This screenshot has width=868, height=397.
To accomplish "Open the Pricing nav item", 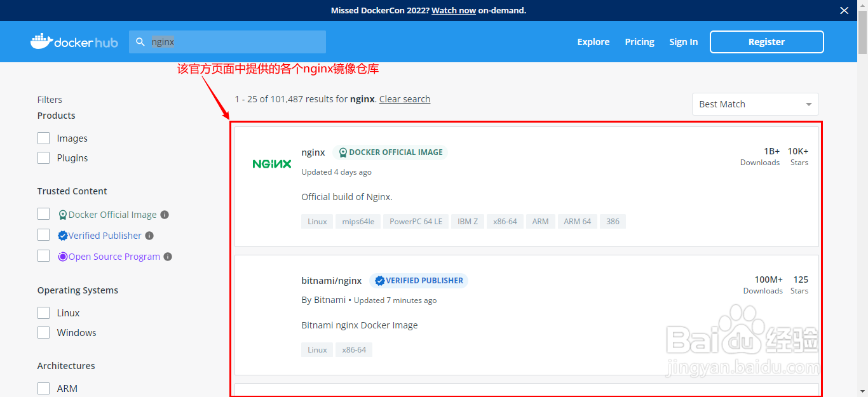I will 639,42.
